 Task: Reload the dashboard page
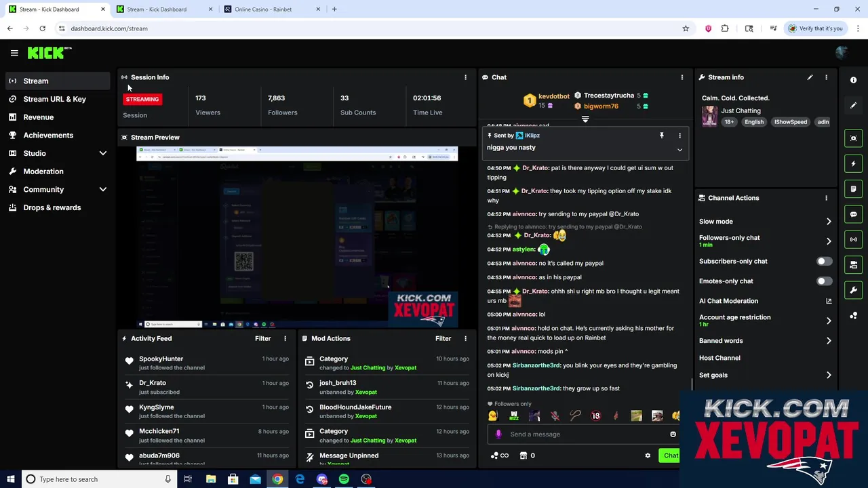tap(42, 28)
